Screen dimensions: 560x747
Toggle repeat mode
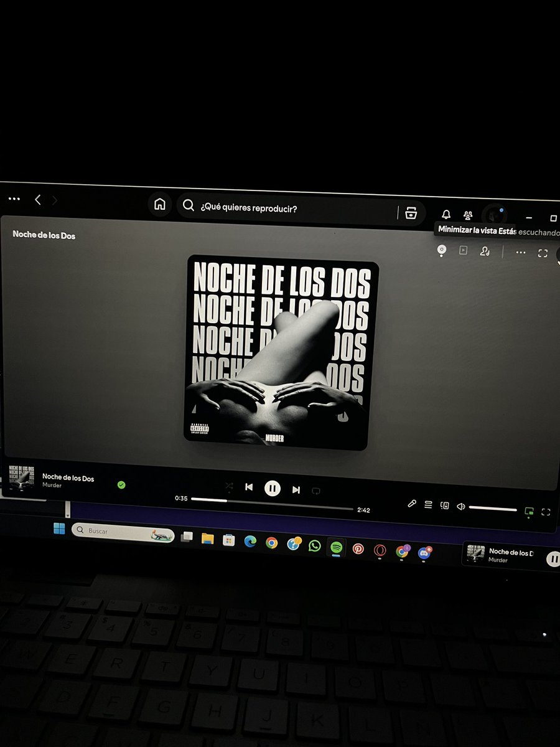click(x=315, y=491)
